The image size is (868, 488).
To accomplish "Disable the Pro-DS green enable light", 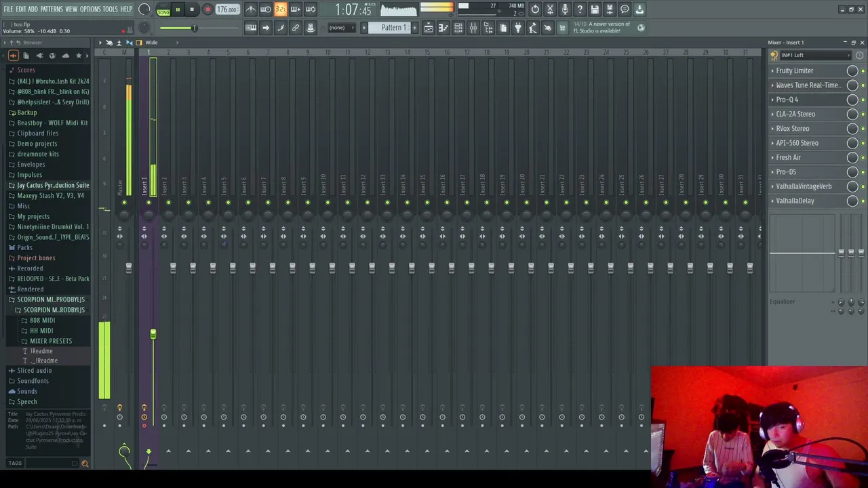I will pyautogui.click(x=863, y=172).
